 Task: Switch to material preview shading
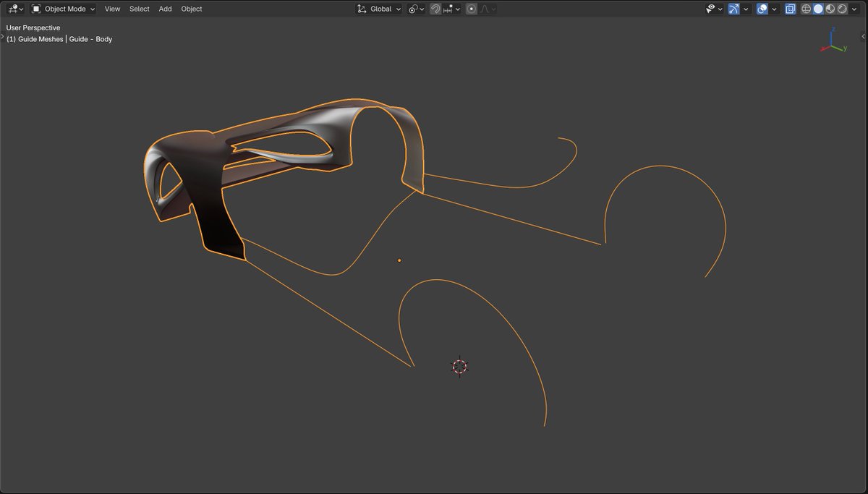coord(831,9)
